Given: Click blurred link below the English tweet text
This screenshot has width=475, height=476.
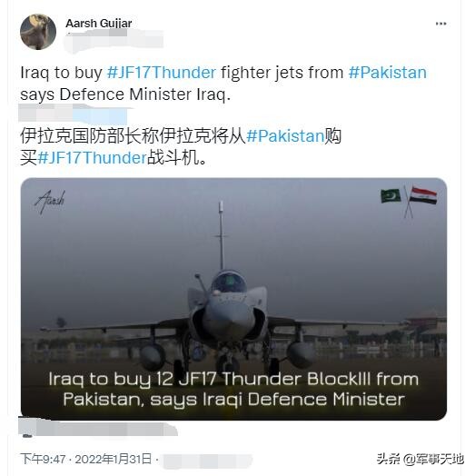Looking at the screenshot, I should pos(73,114).
